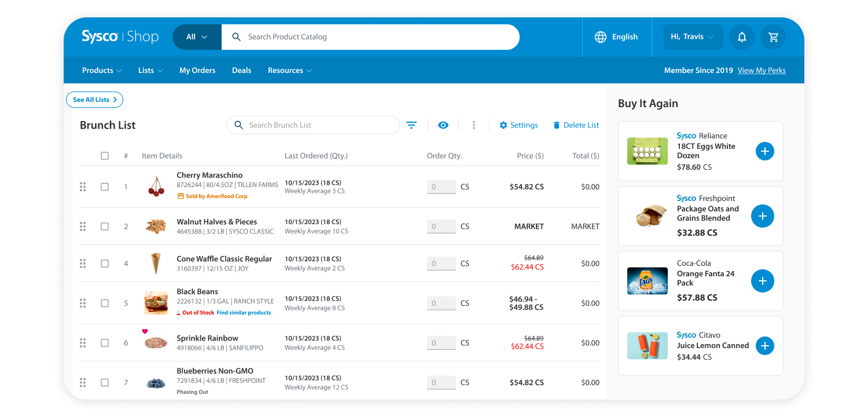Grab the drag handle for Cherry Maraschino

(83, 186)
